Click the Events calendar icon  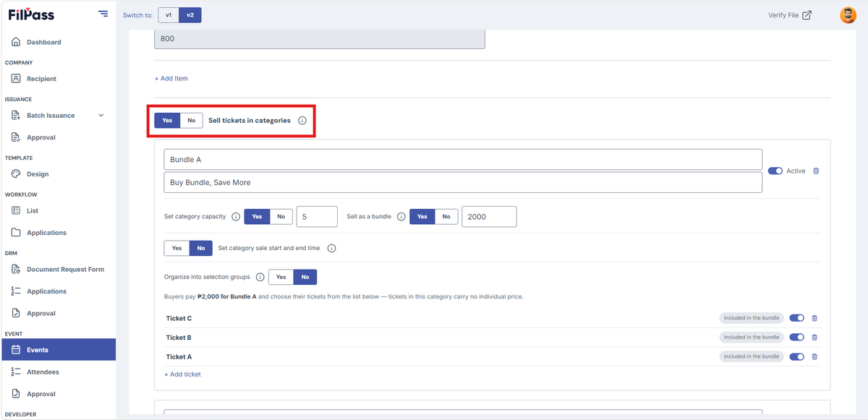click(16, 350)
